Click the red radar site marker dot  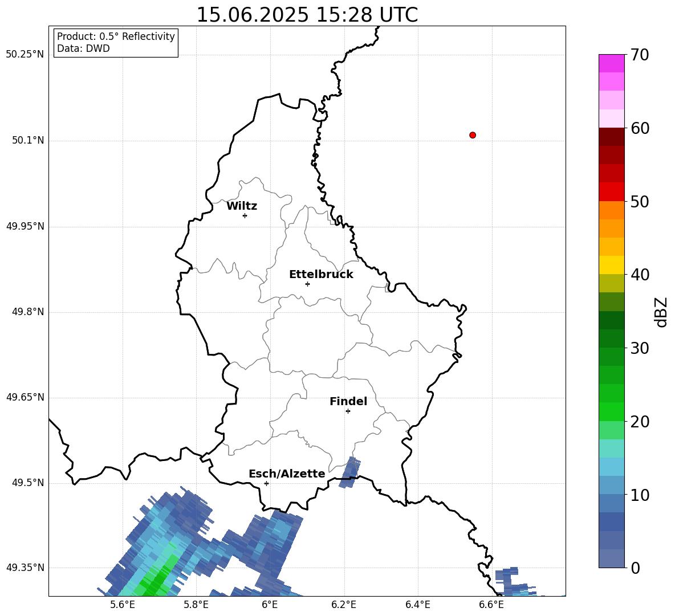[x=473, y=135]
